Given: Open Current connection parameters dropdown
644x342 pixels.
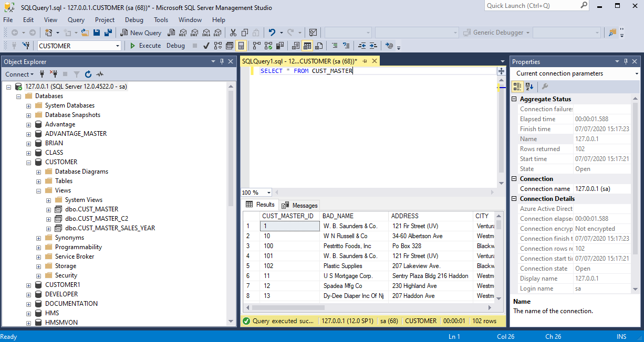Looking at the screenshot, I should 636,73.
